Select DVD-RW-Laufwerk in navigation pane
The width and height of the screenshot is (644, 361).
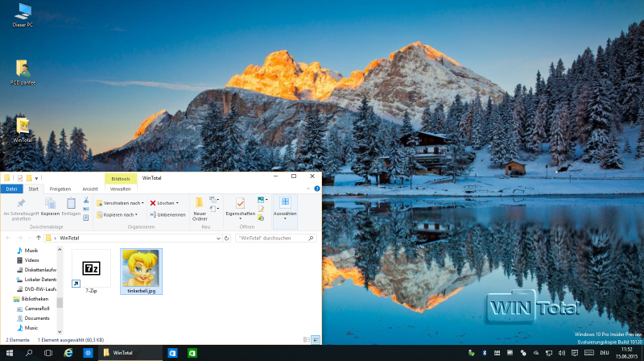(36, 289)
